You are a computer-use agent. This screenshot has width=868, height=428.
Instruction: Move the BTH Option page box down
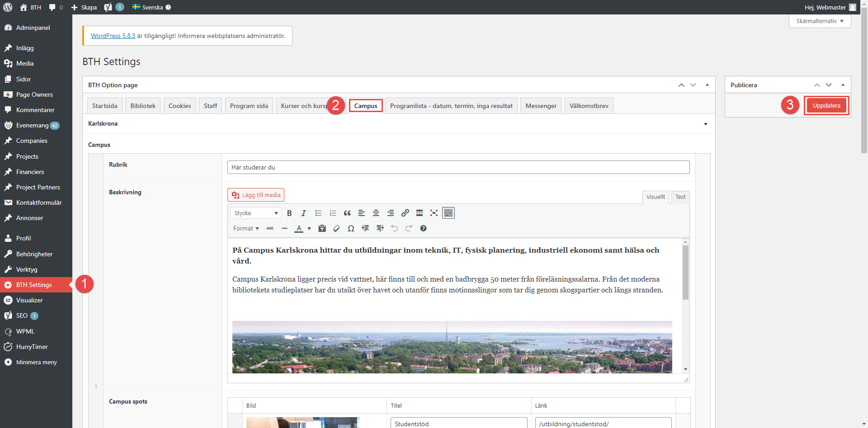(693, 85)
